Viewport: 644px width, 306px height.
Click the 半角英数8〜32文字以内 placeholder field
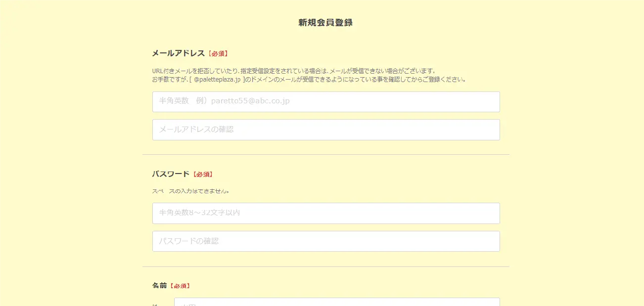[x=325, y=213]
